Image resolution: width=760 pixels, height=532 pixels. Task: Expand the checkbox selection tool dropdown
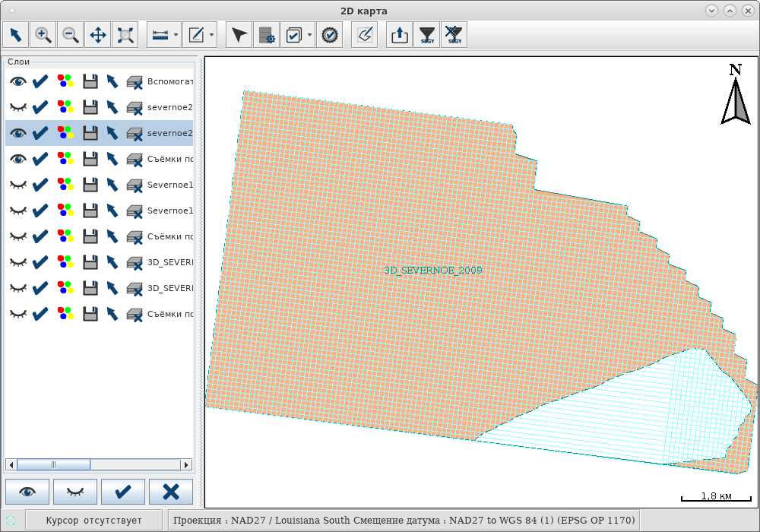coord(310,35)
